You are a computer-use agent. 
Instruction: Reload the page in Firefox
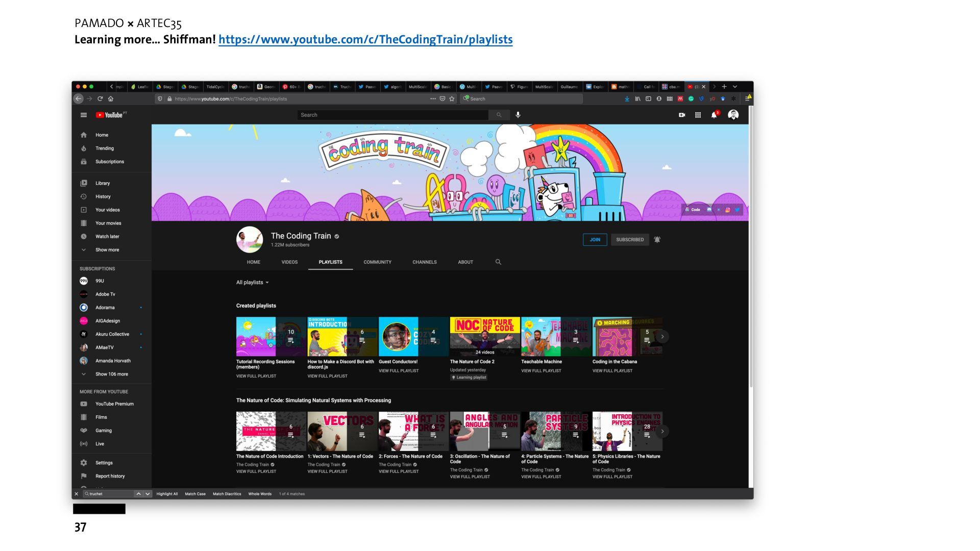click(x=100, y=99)
